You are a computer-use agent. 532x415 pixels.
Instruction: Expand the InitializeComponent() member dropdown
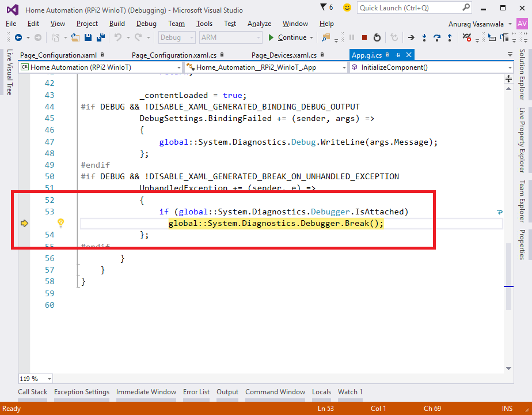click(x=510, y=67)
